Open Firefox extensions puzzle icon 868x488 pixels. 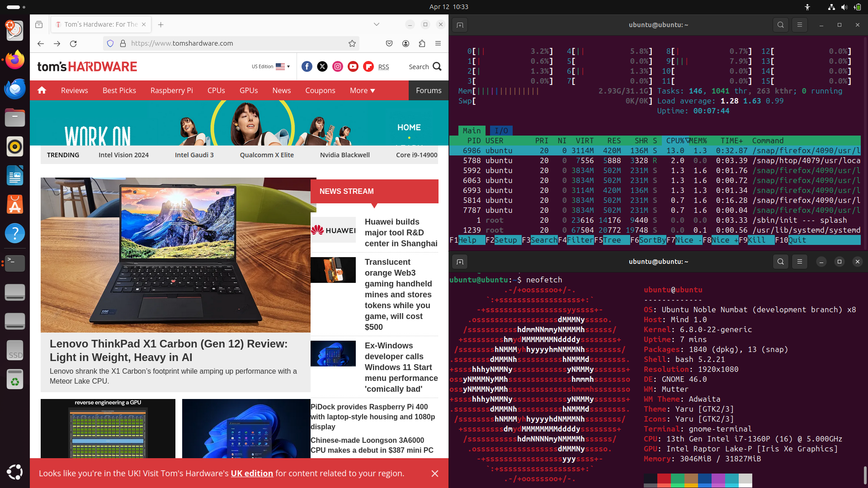coord(422,43)
